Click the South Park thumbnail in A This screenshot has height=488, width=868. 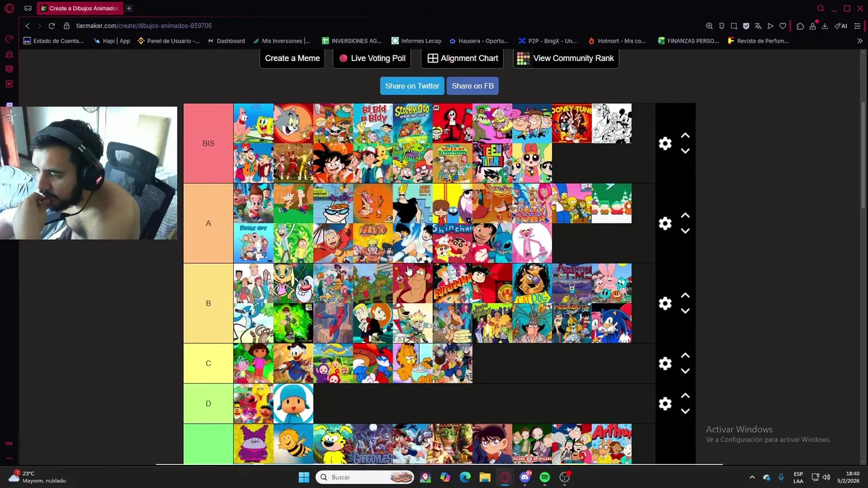tap(612, 203)
